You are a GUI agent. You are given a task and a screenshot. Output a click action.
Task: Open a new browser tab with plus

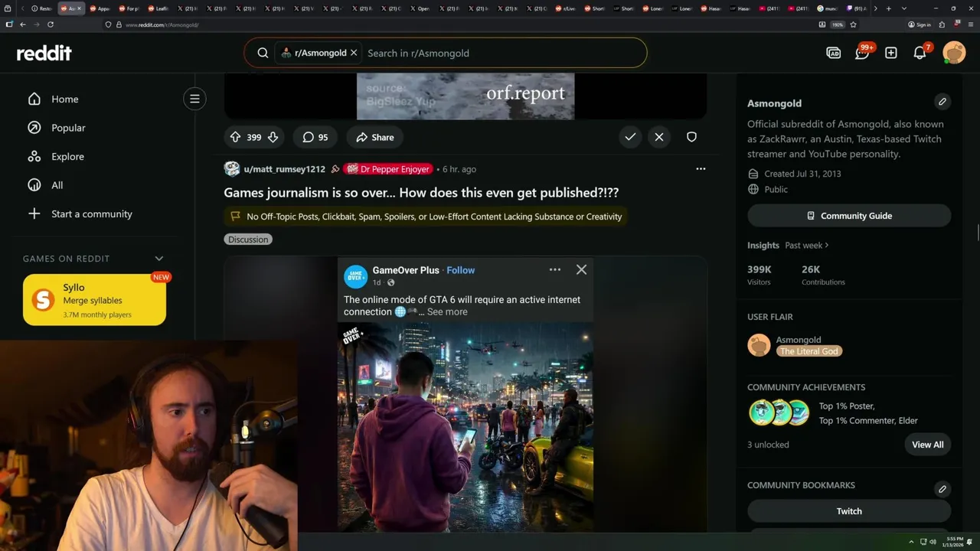point(888,8)
